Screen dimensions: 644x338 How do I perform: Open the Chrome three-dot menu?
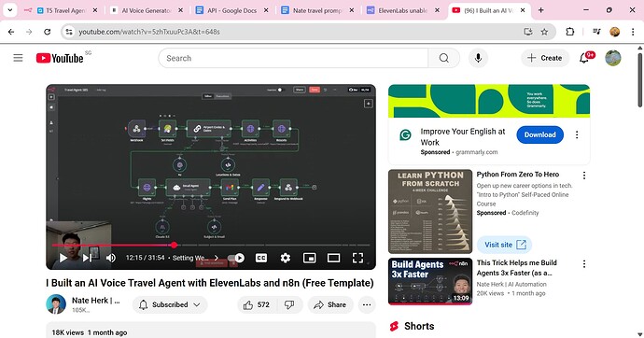pos(633,32)
